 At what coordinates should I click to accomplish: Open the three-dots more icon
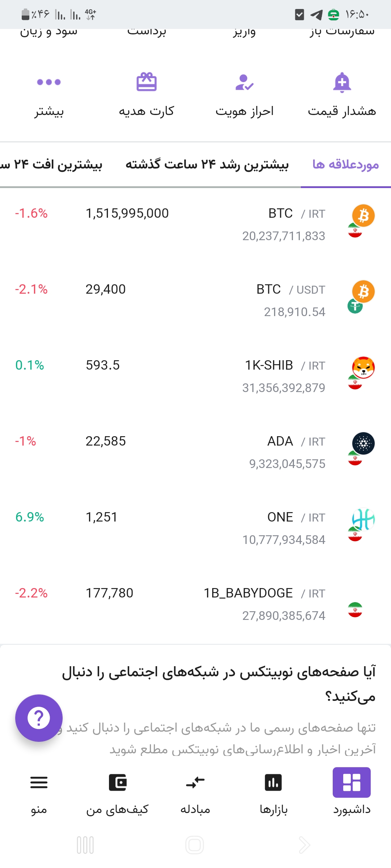point(49,82)
